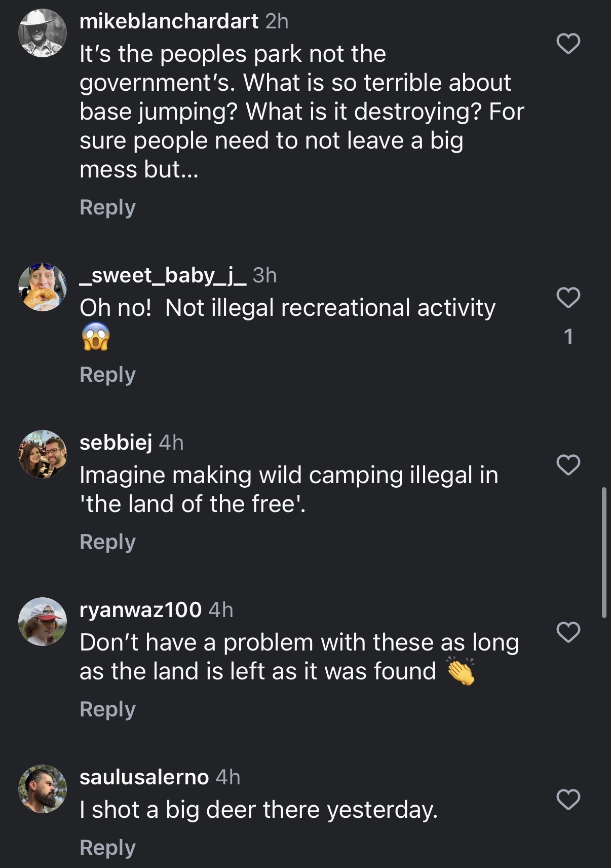
Task: Open mikeblanchardart's profile picture
Action: [x=43, y=33]
